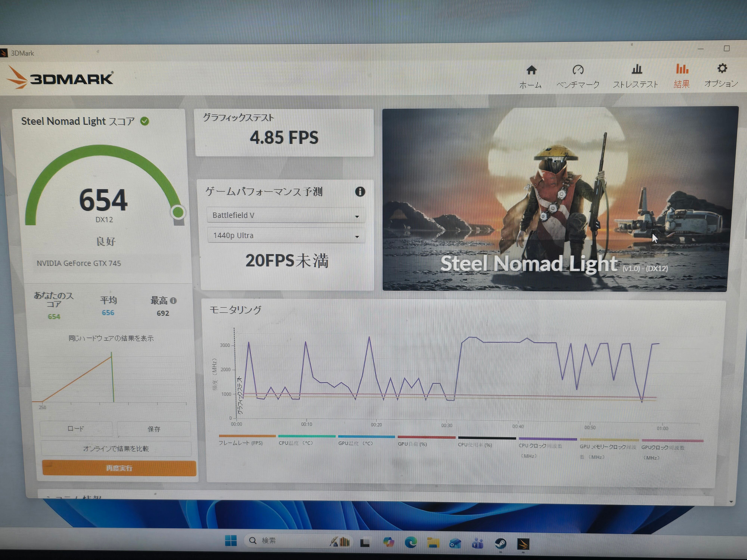This screenshot has width=747, height=560.
Task: Open the Options (オプション) gear icon
Action: point(722,69)
